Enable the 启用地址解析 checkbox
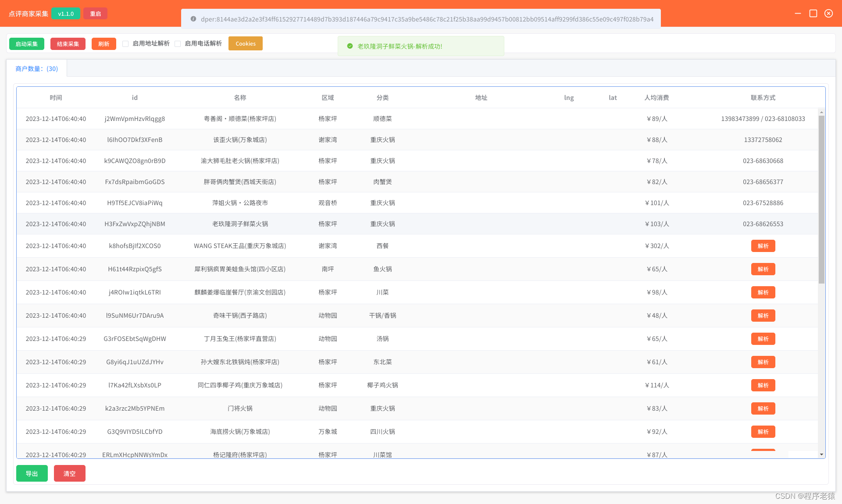This screenshot has width=842, height=504. pyautogui.click(x=125, y=44)
